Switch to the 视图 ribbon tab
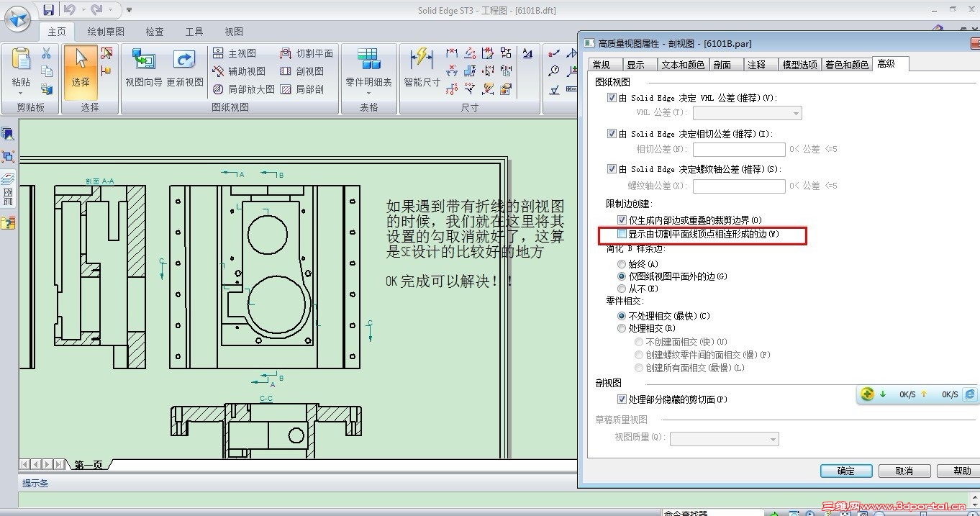 click(x=234, y=32)
